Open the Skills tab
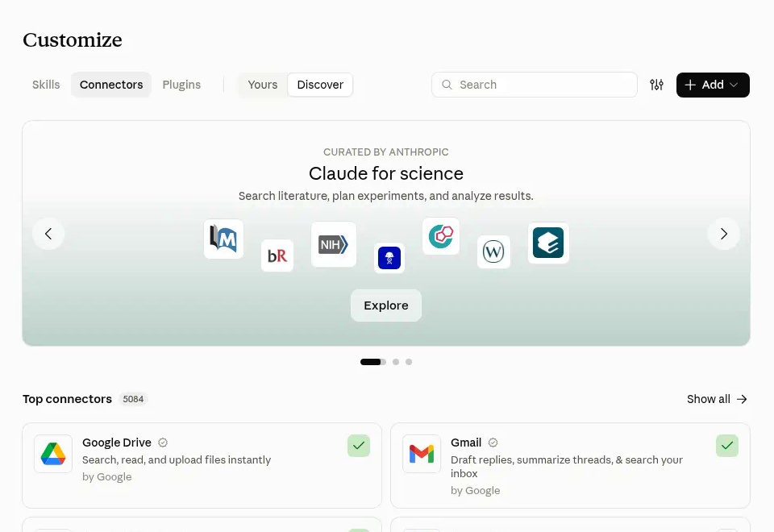This screenshot has width=774, height=532. pos(46,85)
